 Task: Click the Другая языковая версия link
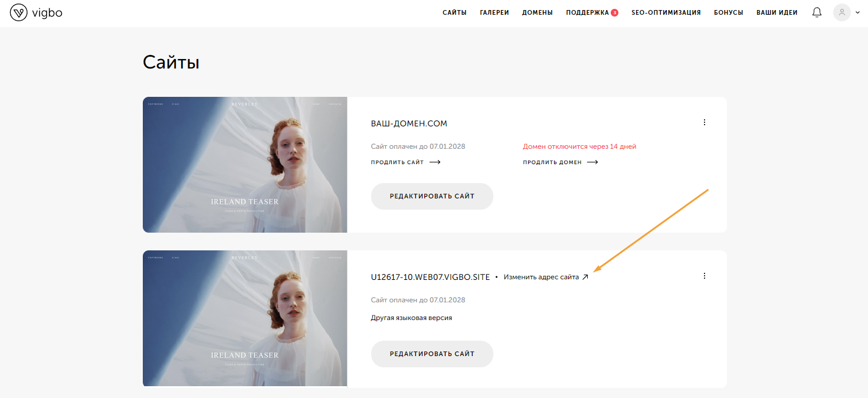(411, 318)
